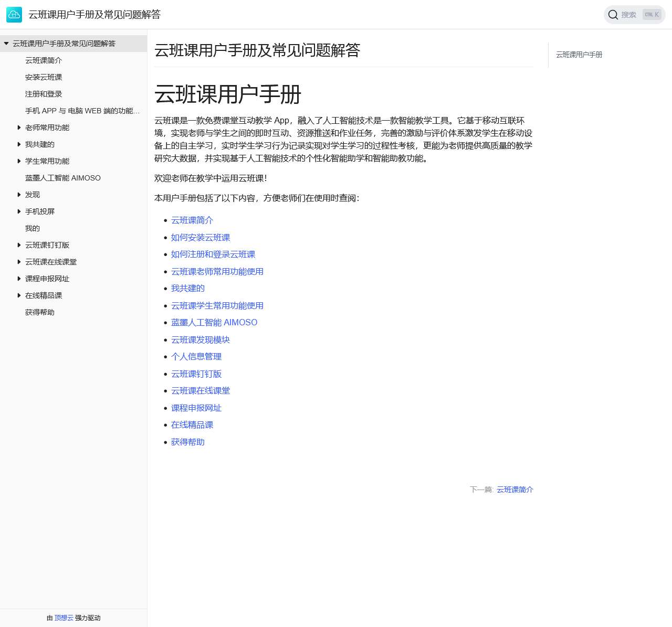Expand the 学生常用功能 arrow

coord(19,161)
